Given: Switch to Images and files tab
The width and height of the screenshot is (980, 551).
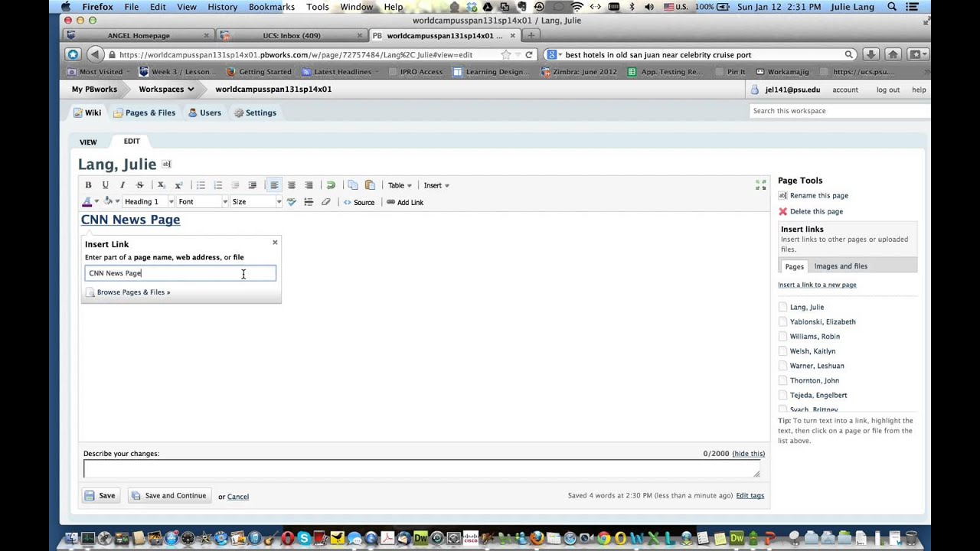Looking at the screenshot, I should pos(841,266).
